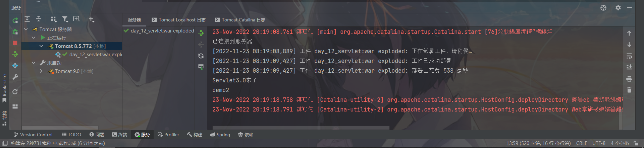Toggle soft-wrap in console output
This screenshot has width=644, height=148.
(629, 56)
